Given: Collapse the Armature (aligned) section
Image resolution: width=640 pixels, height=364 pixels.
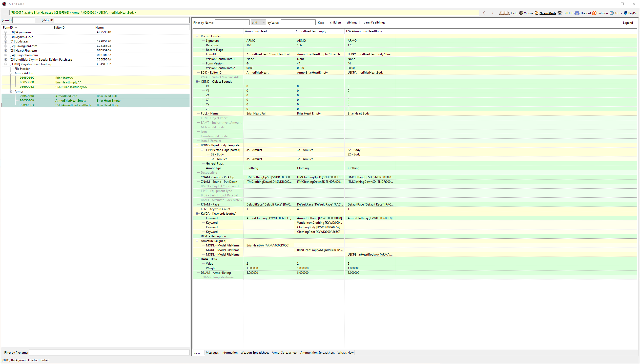Looking at the screenshot, I should [197, 241].
